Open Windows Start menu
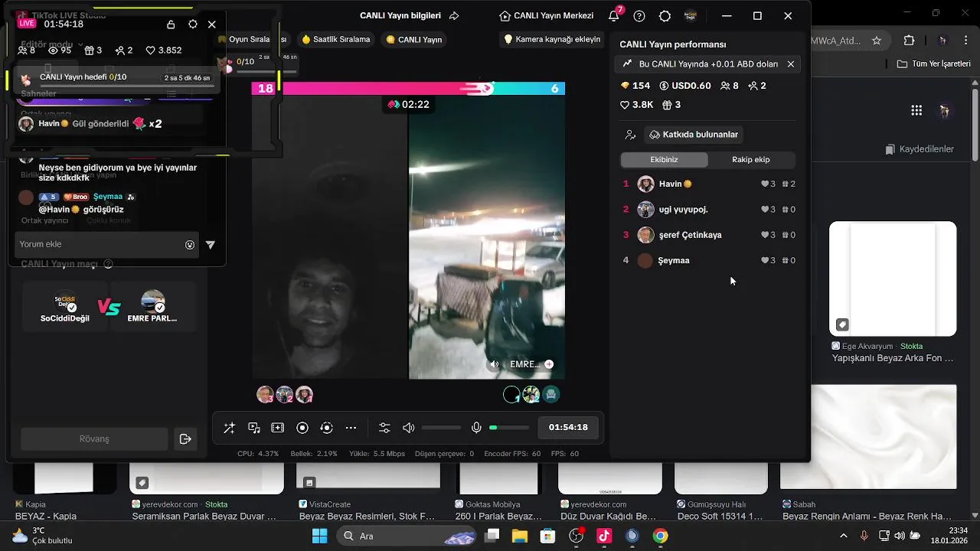980x551 pixels. point(320,536)
